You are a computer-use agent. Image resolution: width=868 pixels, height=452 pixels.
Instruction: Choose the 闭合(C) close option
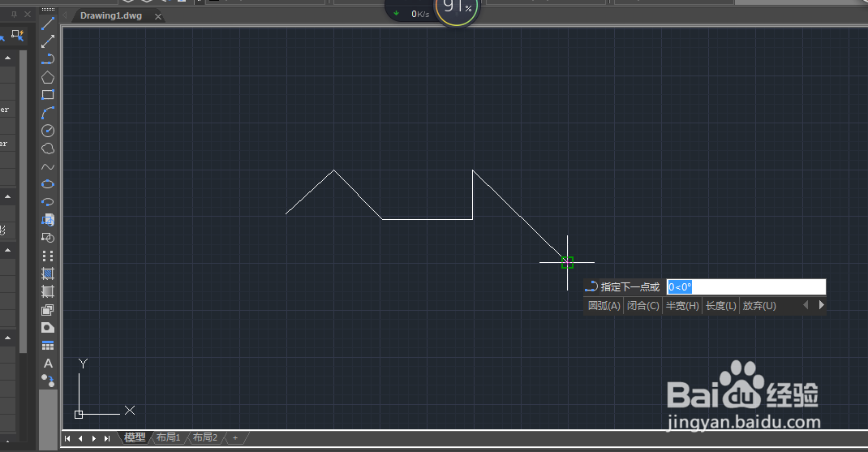tap(642, 306)
